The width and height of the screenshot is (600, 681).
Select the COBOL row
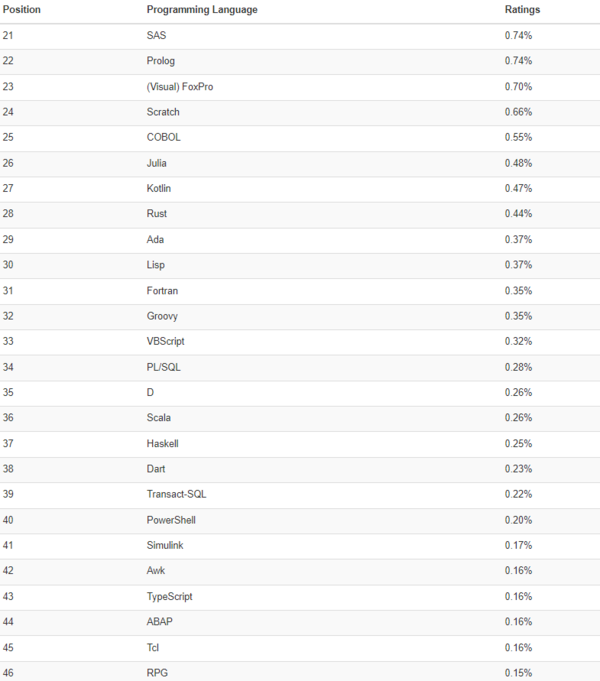[x=163, y=137]
